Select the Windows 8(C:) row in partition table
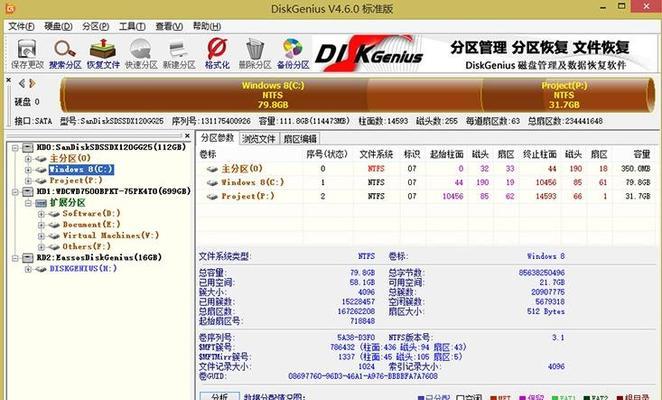The image size is (662, 400). [426, 182]
